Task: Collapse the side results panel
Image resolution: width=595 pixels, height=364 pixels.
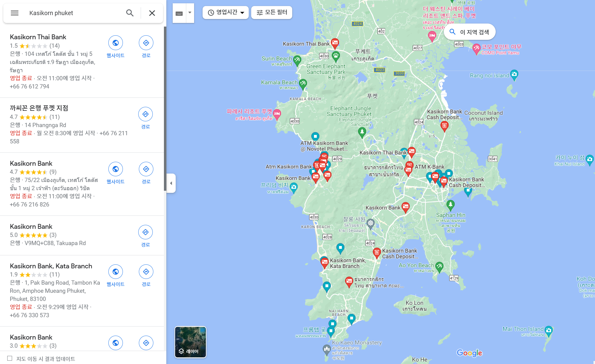Action: (x=171, y=183)
